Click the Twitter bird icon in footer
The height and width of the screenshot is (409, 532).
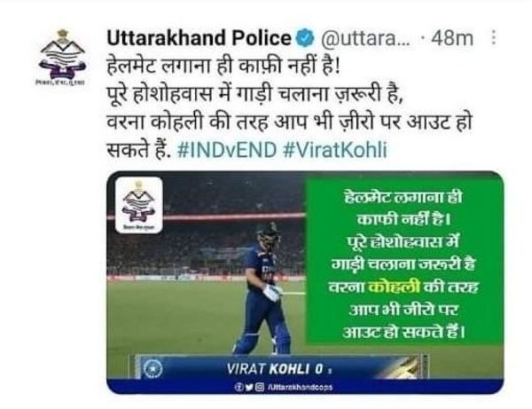(x=249, y=387)
